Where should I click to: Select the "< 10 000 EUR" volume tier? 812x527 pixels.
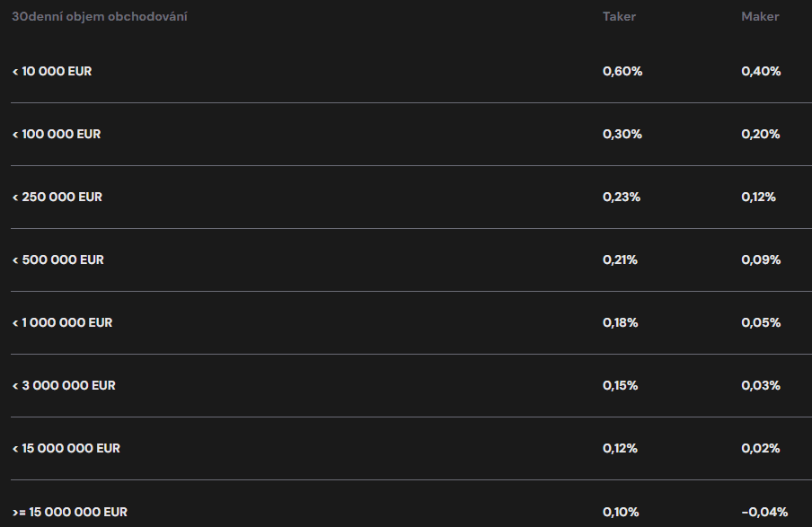click(x=52, y=71)
